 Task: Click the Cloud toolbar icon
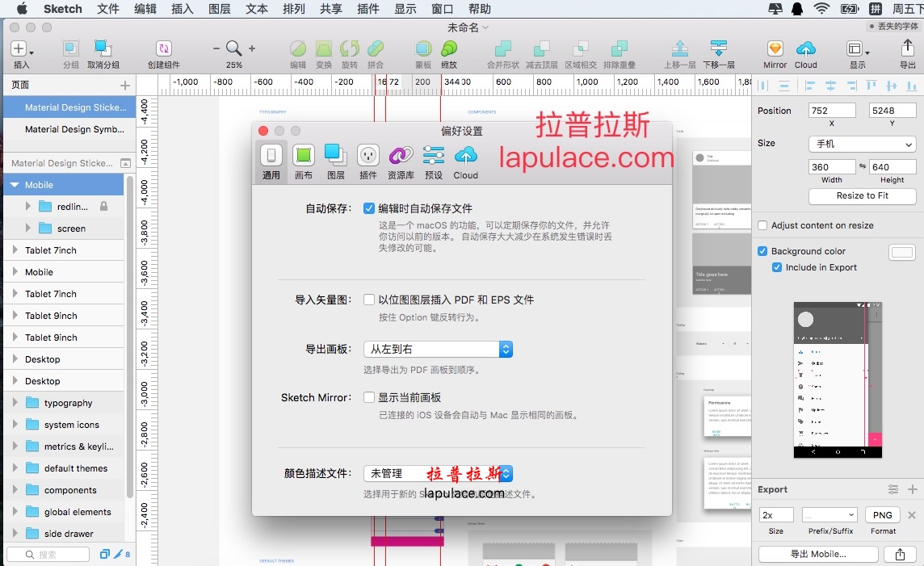pos(805,48)
